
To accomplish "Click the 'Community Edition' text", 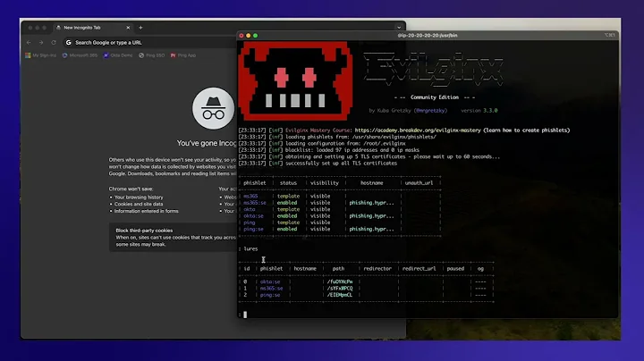I will pos(435,97).
